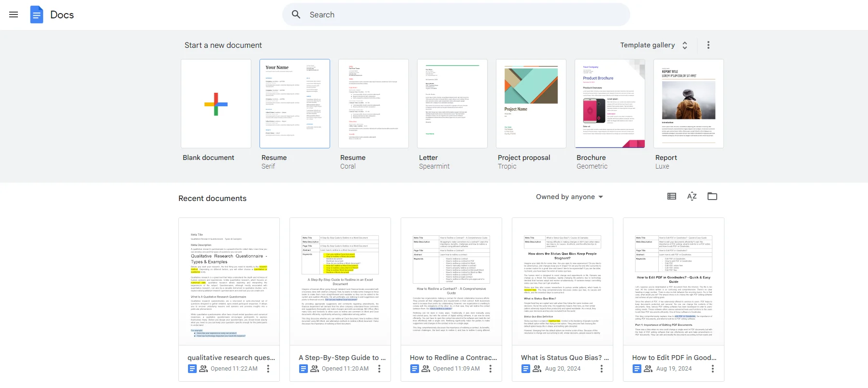Click the search magnifier icon
Image resolution: width=868 pixels, height=388 pixels.
tap(296, 14)
